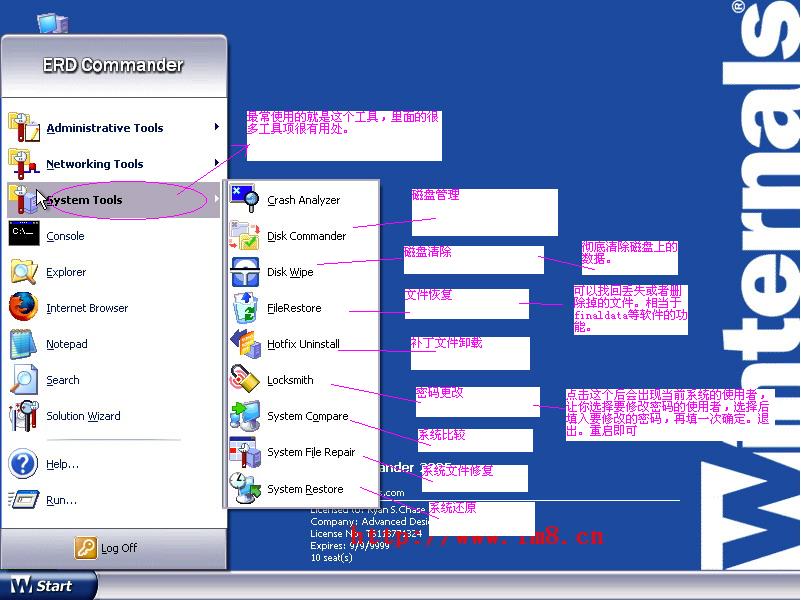Click the System Compare icon
The image size is (801, 600).
(x=245, y=416)
